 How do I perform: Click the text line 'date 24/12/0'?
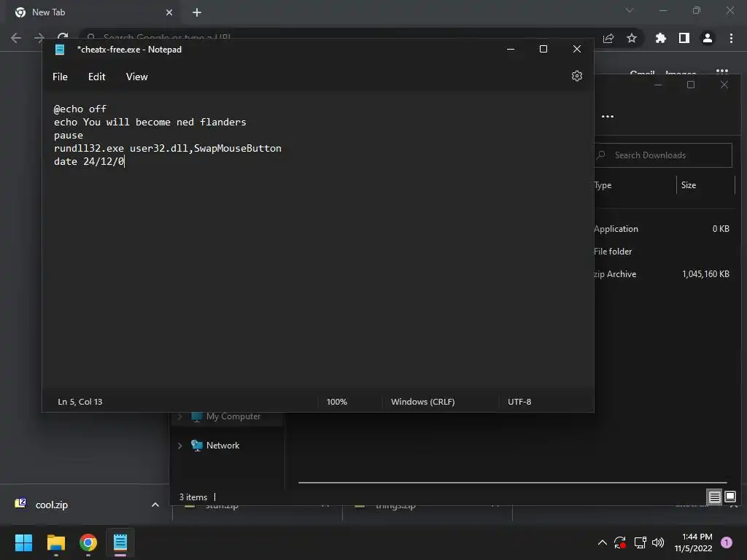(x=89, y=161)
